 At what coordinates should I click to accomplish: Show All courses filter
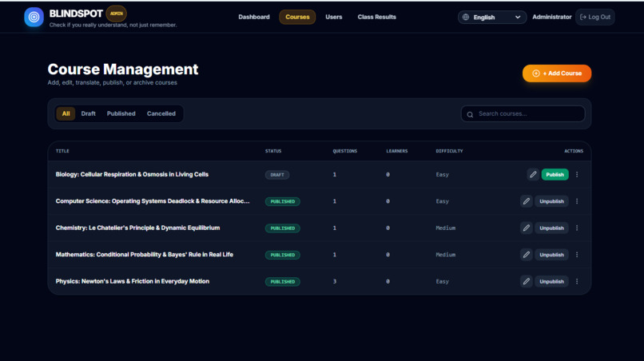click(66, 113)
